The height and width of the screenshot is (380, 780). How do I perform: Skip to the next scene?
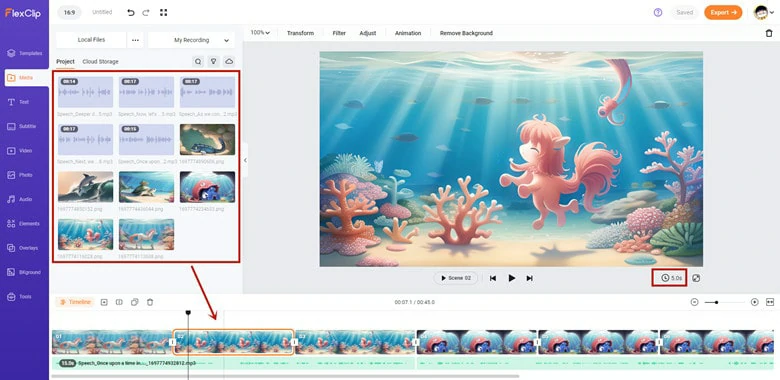(x=530, y=279)
